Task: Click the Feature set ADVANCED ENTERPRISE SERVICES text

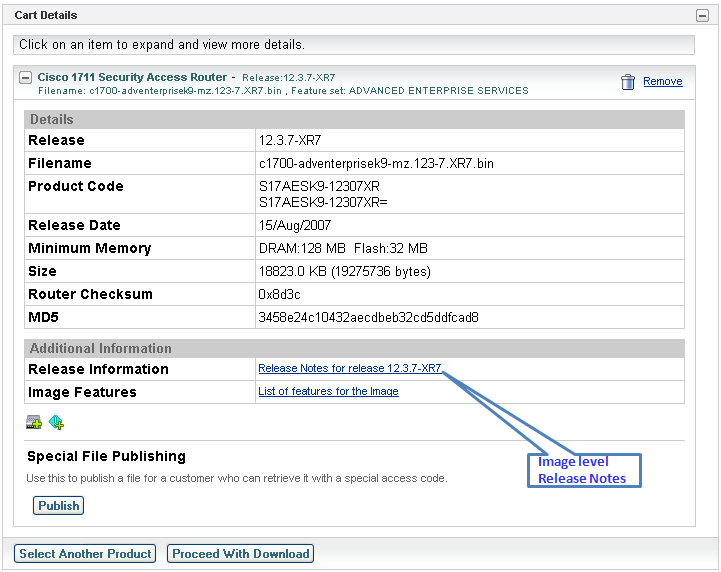Action: click(x=410, y=91)
